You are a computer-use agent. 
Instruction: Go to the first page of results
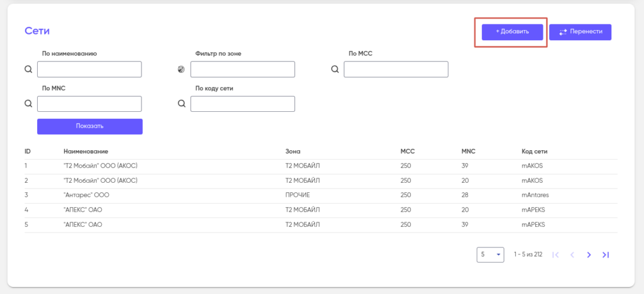pyautogui.click(x=555, y=254)
